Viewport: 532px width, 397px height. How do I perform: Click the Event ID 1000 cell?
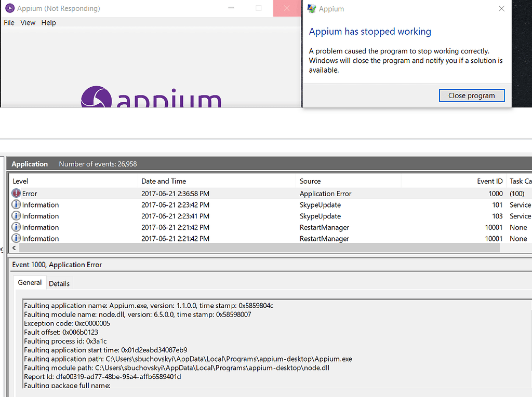[496, 193]
